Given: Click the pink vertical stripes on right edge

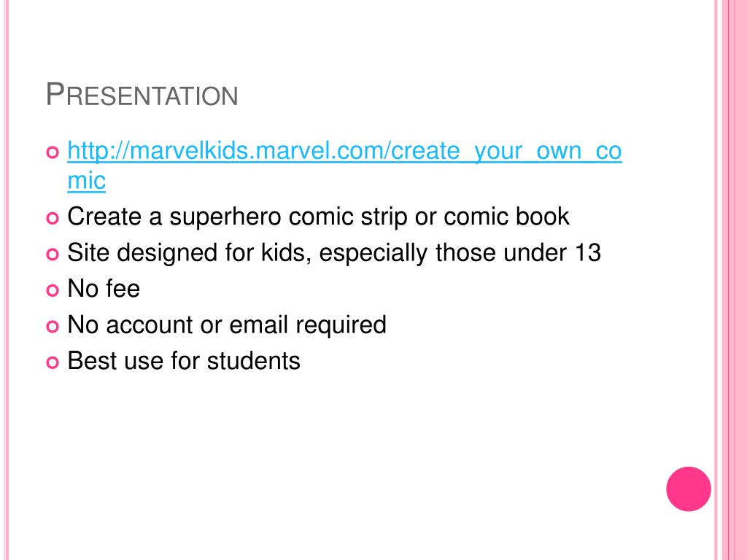Looking at the screenshot, I should pos(731,280).
